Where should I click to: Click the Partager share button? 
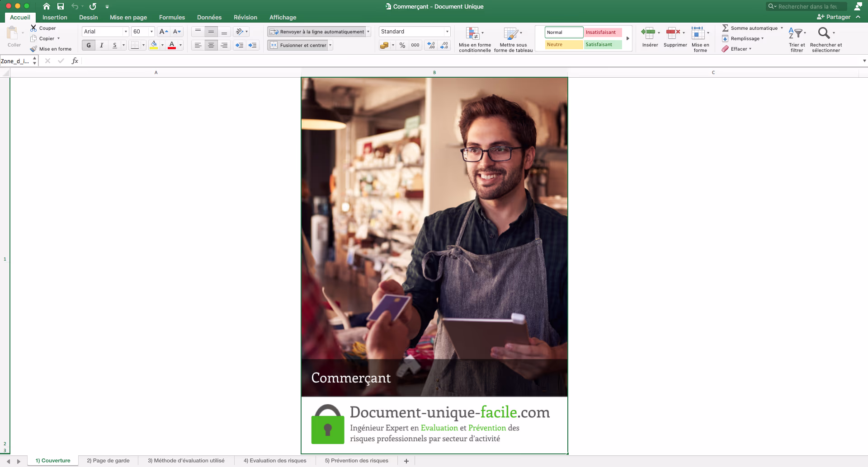834,17
